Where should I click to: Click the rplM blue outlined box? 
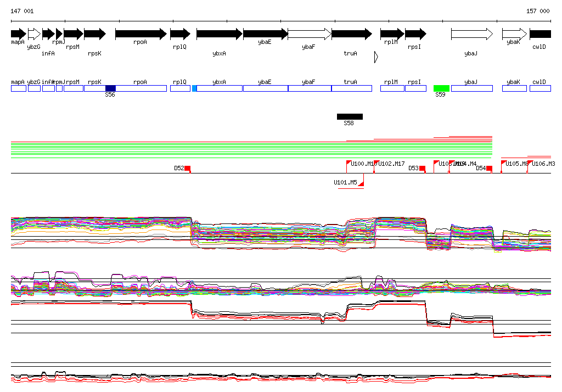pos(392,88)
